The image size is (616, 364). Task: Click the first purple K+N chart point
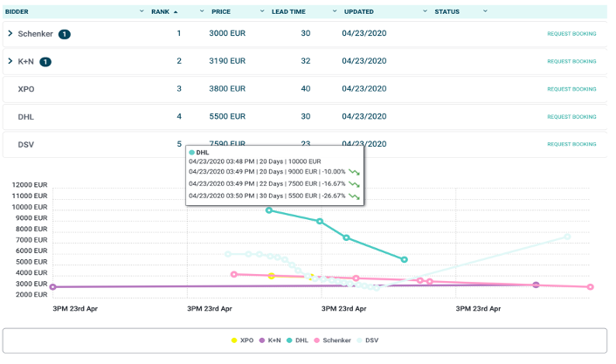tap(52, 287)
